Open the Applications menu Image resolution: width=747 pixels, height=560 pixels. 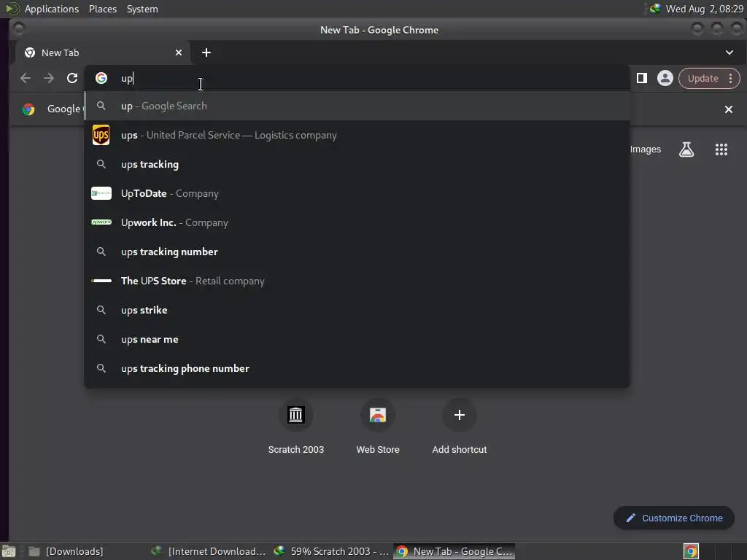52,9
